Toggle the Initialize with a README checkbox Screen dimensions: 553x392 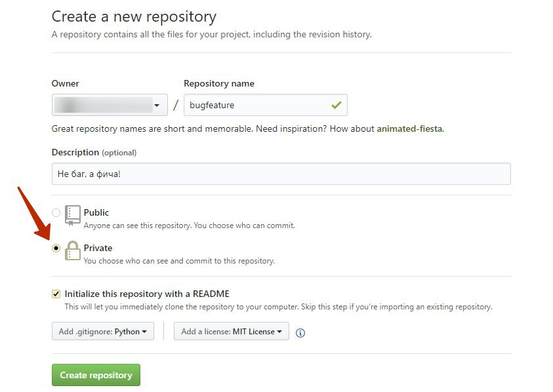click(56, 294)
